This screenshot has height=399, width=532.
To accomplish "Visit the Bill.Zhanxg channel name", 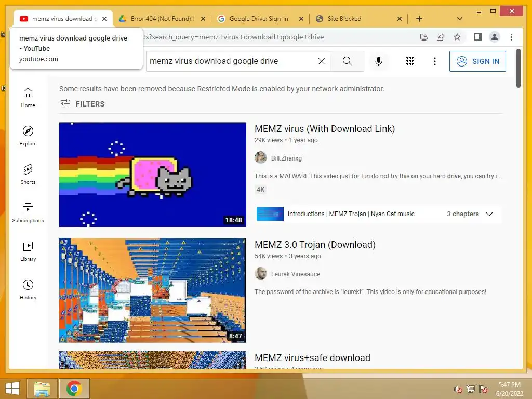I will pyautogui.click(x=286, y=158).
